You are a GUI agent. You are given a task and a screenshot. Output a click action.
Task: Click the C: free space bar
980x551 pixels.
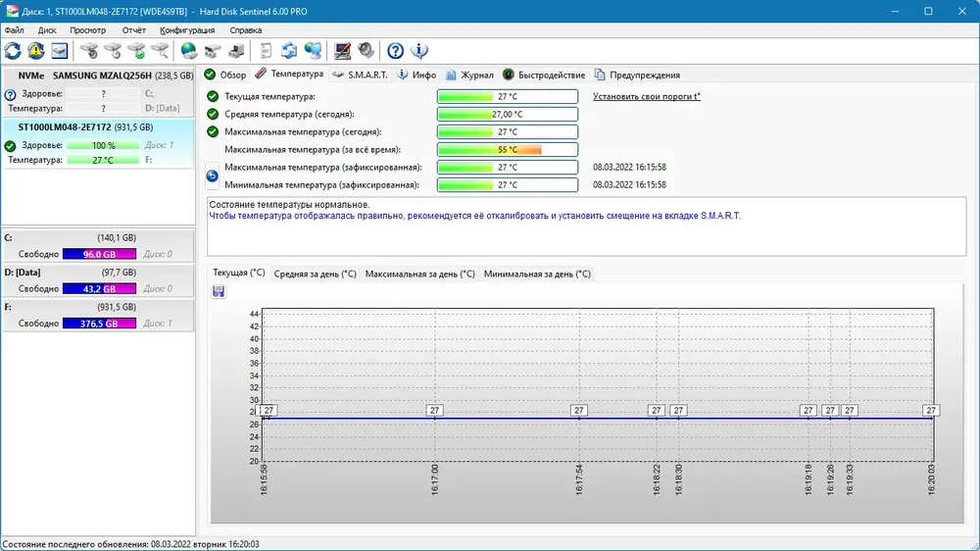tap(99, 254)
